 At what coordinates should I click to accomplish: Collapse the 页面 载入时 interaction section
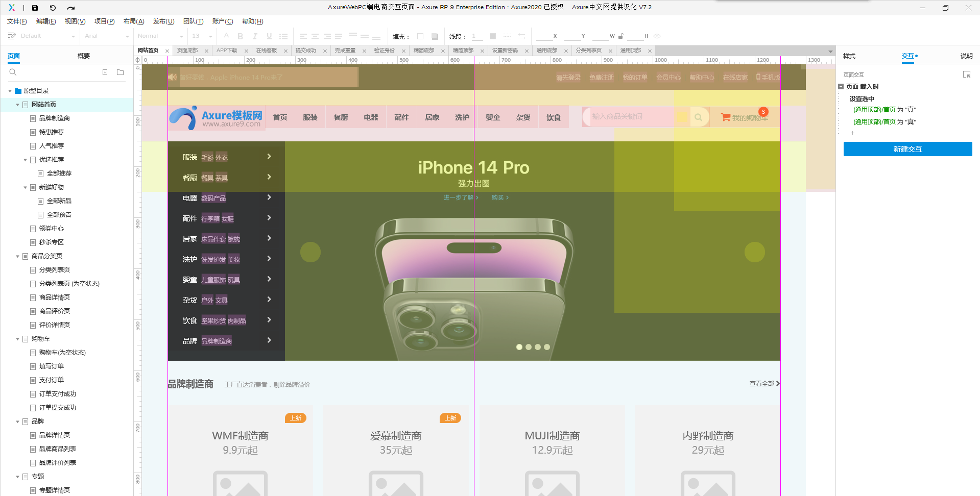point(841,87)
